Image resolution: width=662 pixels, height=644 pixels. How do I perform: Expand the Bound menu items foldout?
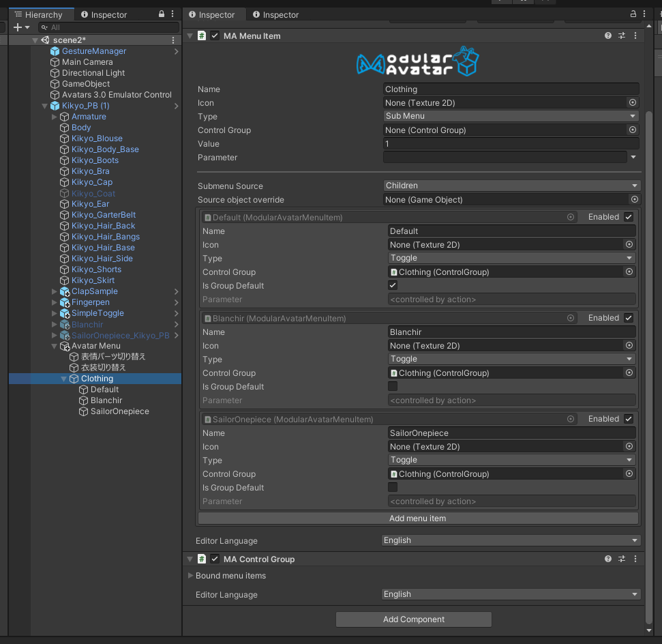click(190, 576)
